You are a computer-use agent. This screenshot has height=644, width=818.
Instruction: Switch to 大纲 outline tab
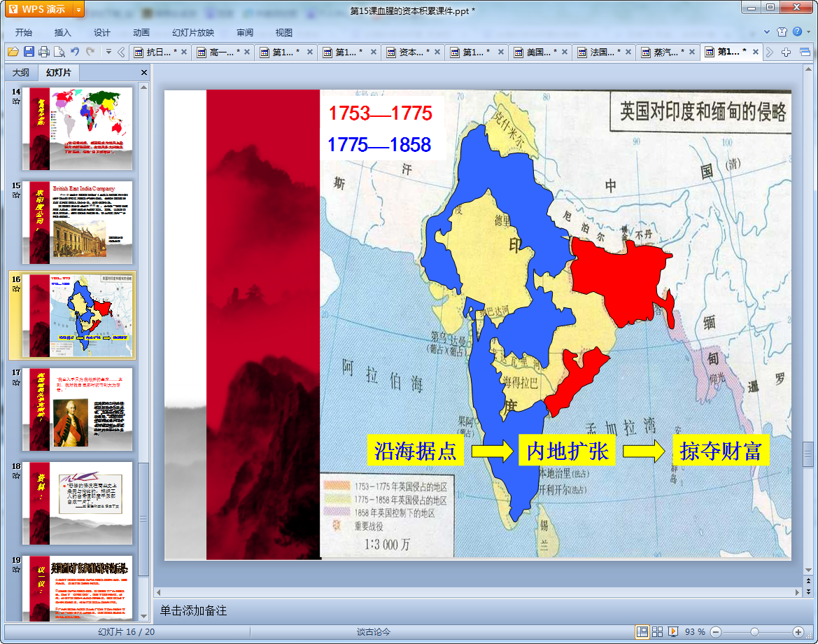(21, 73)
